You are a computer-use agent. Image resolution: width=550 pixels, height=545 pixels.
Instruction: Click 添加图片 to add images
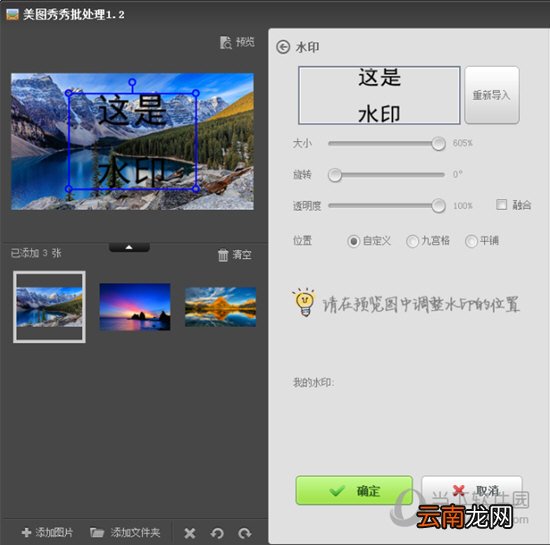47,533
